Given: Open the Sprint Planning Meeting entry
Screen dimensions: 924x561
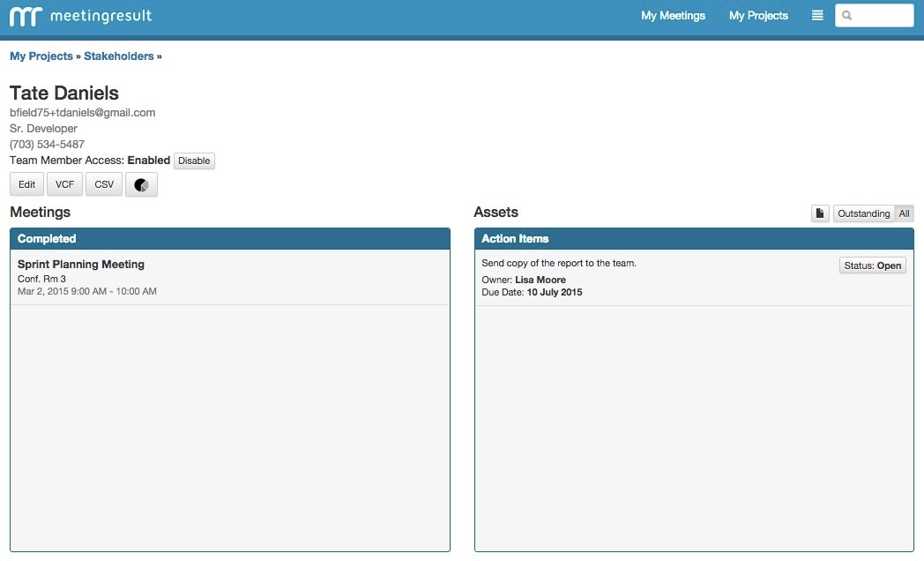Looking at the screenshot, I should coord(81,265).
